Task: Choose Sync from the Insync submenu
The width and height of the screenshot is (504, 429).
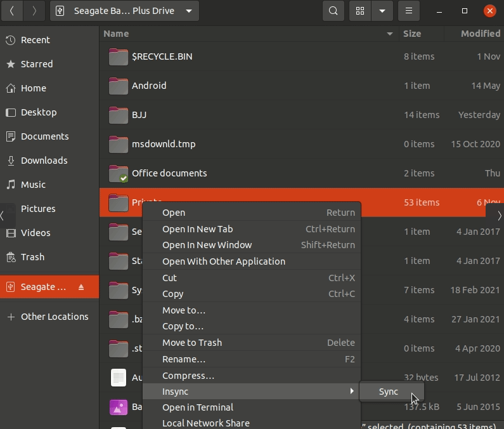Action: pos(389,392)
